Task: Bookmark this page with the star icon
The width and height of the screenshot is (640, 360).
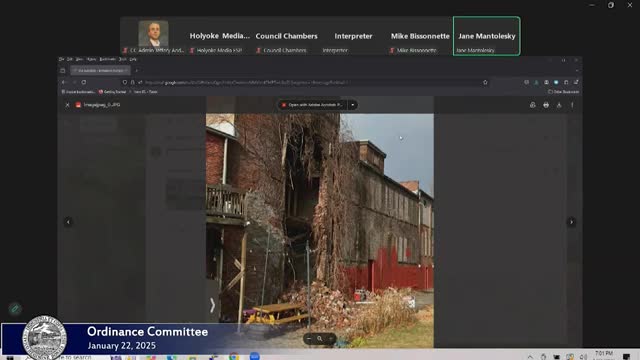Action: [485, 82]
